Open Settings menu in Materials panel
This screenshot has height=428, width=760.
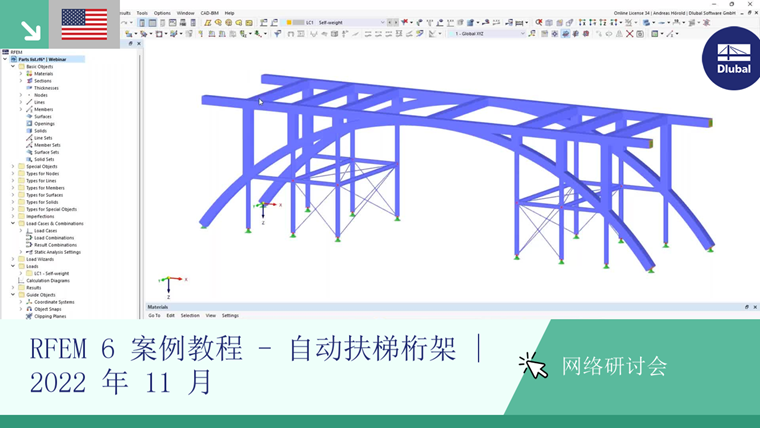[x=230, y=316]
